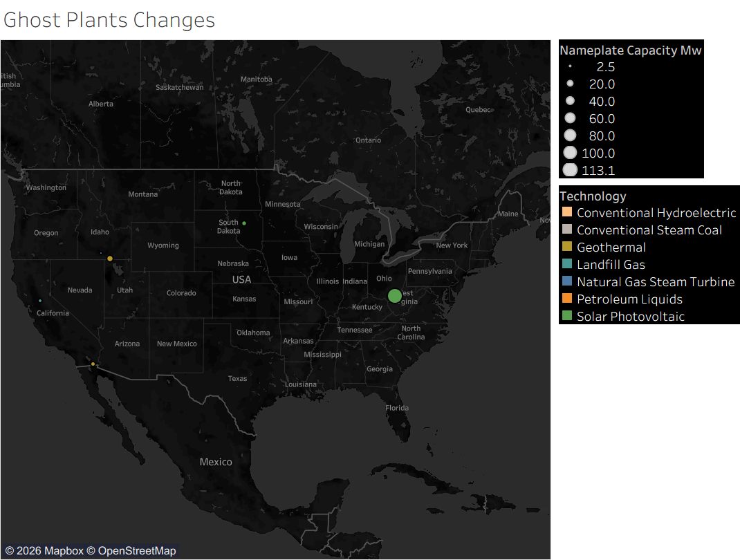The width and height of the screenshot is (740, 560).
Task: Click the 60.0 size circle in capacity legend
Action: [x=570, y=118]
